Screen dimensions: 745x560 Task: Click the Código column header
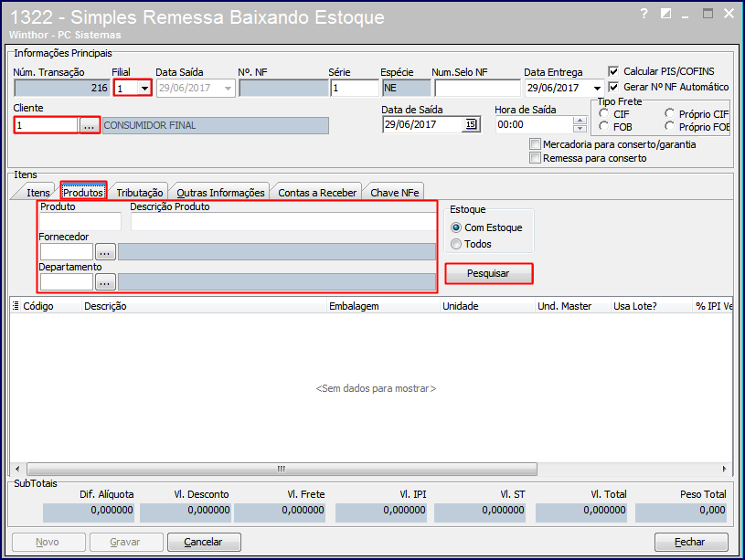click(51, 306)
